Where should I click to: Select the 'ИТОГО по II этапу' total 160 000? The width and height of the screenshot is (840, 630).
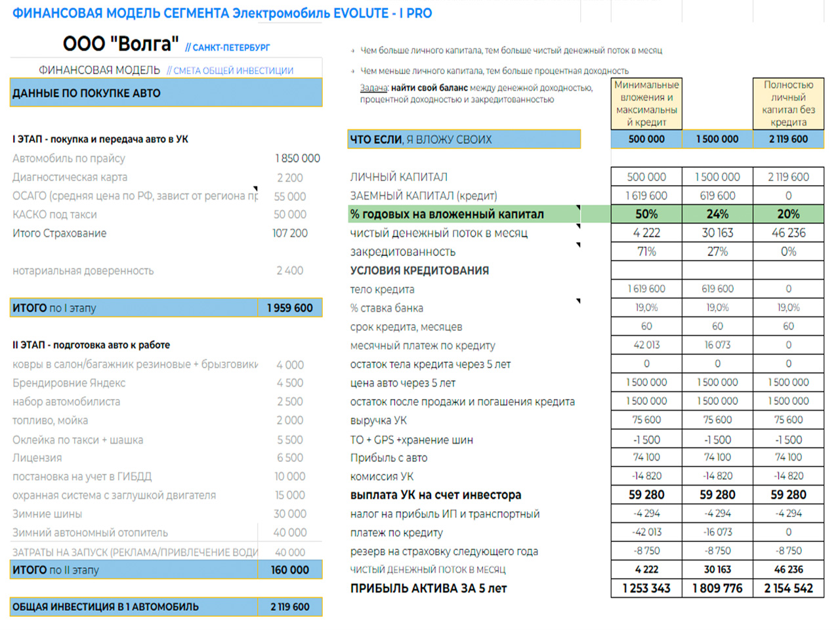tap(290, 570)
